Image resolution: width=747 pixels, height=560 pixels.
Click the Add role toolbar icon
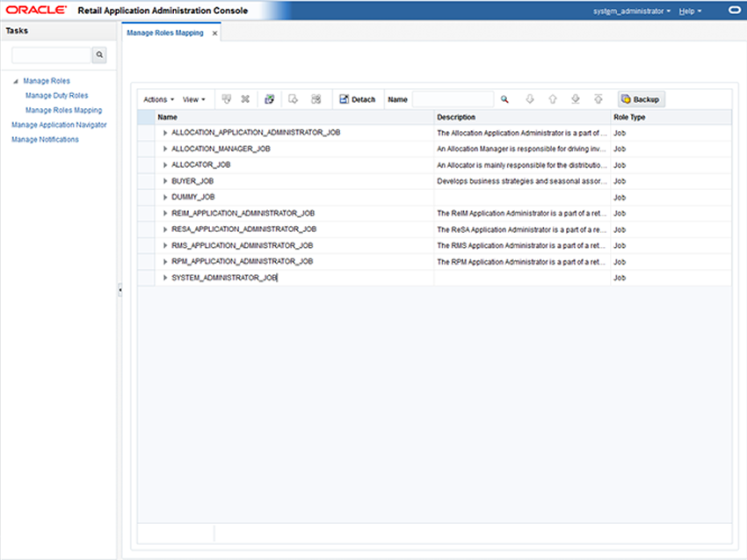click(x=226, y=99)
